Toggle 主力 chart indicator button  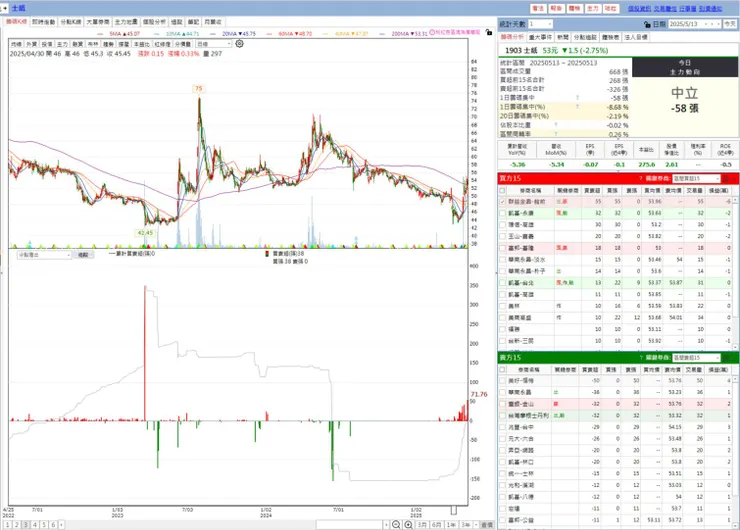(62, 44)
